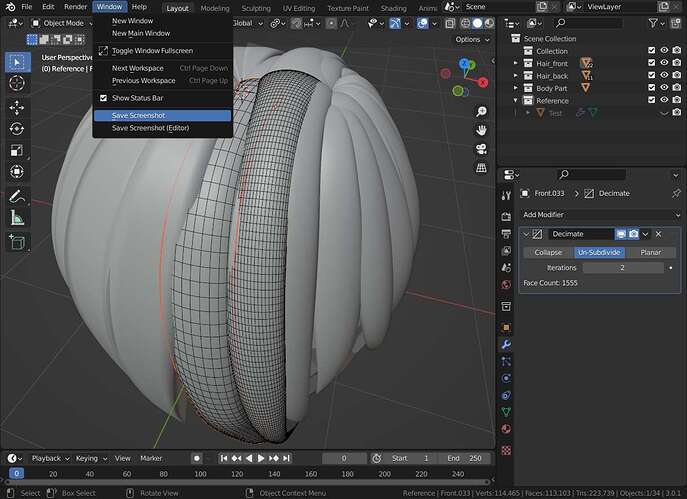Open the World properties tab icon

tap(506, 284)
